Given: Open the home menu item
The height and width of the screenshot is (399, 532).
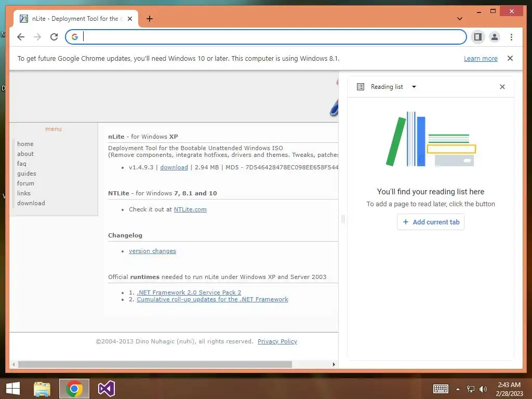Looking at the screenshot, I should click(25, 144).
